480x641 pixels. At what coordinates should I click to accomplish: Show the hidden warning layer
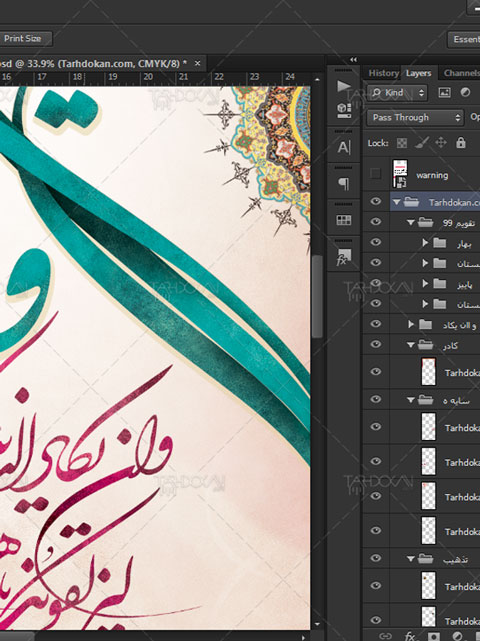[375, 174]
